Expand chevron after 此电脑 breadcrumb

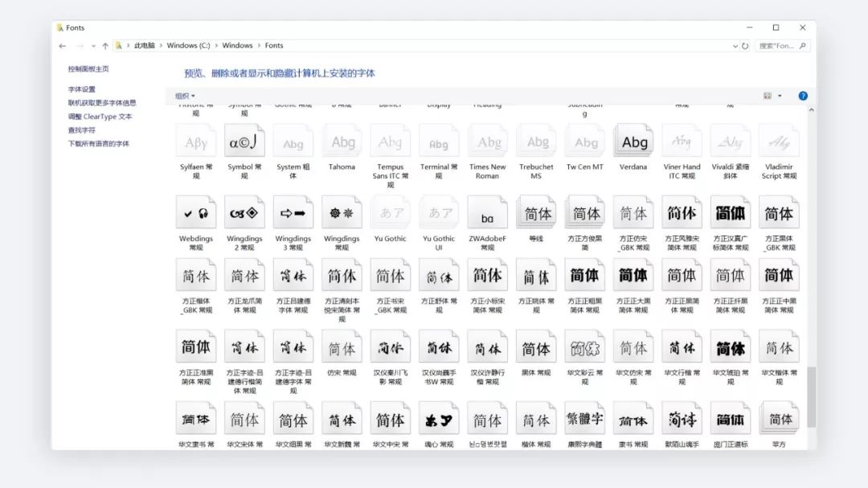click(x=161, y=45)
